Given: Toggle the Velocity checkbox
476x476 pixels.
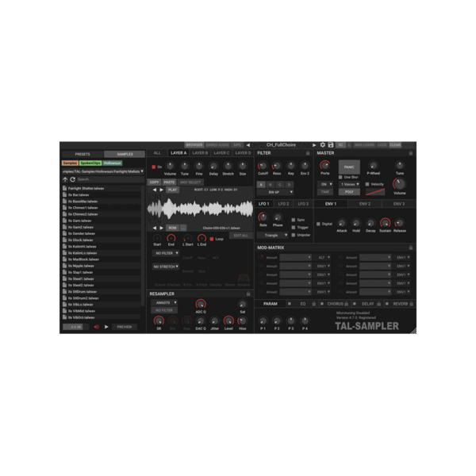Looking at the screenshot, I should pyautogui.click(x=367, y=184).
